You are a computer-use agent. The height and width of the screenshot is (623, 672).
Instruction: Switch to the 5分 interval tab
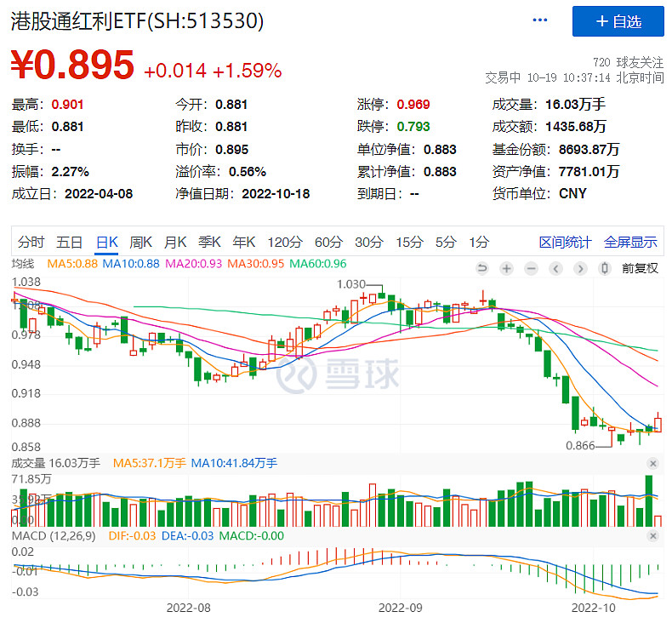tap(446, 243)
